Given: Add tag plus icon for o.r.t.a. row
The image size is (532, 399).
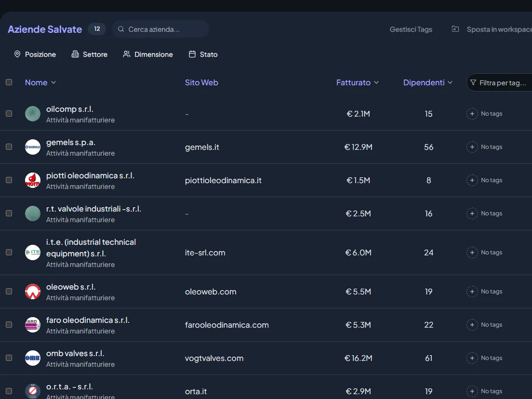Looking at the screenshot, I should [x=472, y=391].
